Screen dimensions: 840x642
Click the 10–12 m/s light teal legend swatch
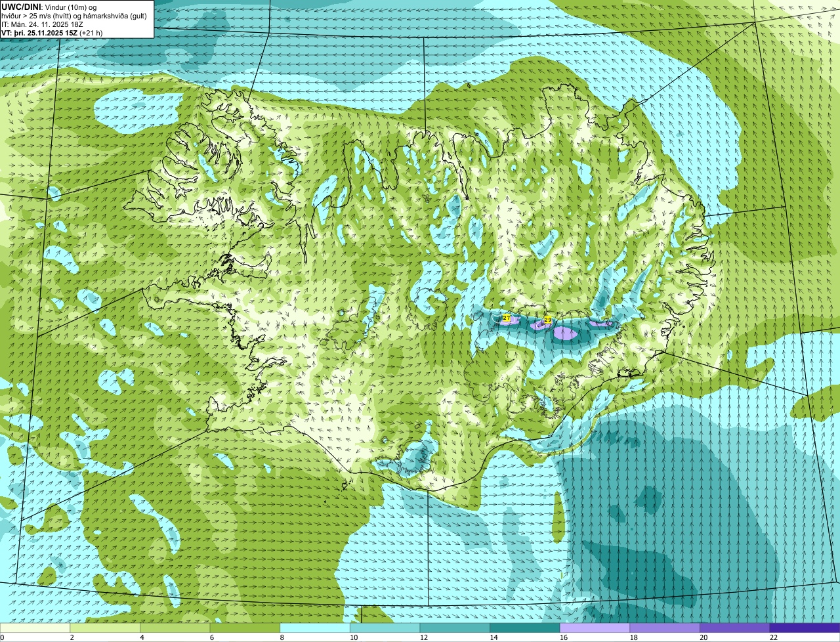click(385, 628)
